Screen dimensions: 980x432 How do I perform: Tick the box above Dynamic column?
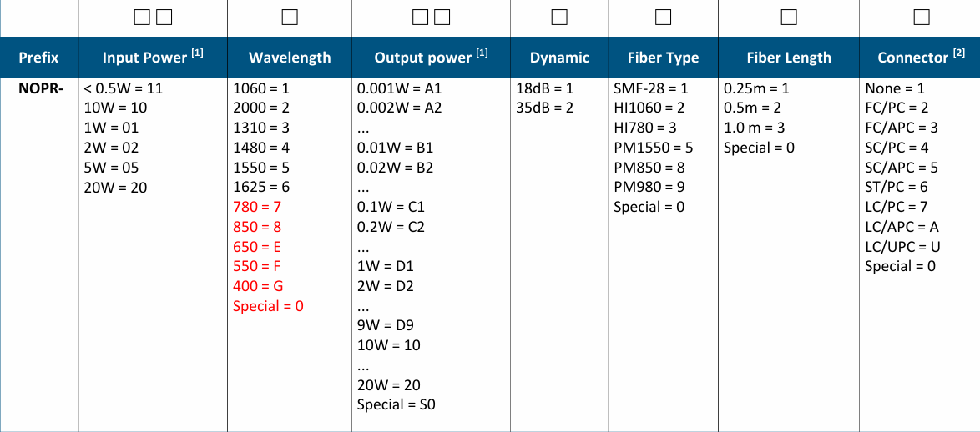[559, 17]
